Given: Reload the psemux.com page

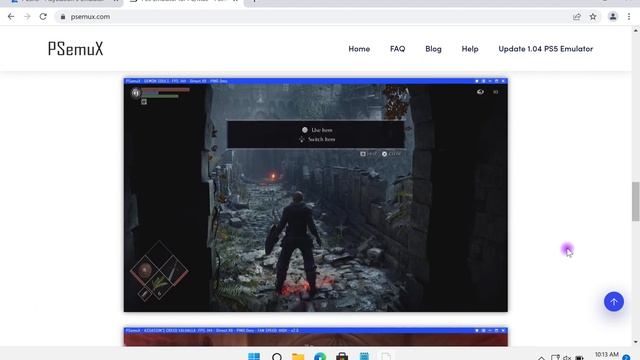Looking at the screenshot, I should point(43,17).
